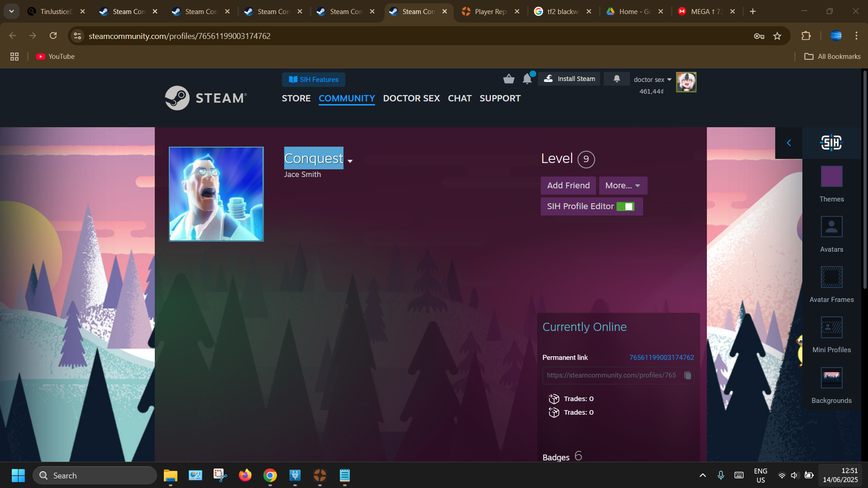Click the Install Steam button
The height and width of the screenshot is (488, 868).
tap(569, 79)
